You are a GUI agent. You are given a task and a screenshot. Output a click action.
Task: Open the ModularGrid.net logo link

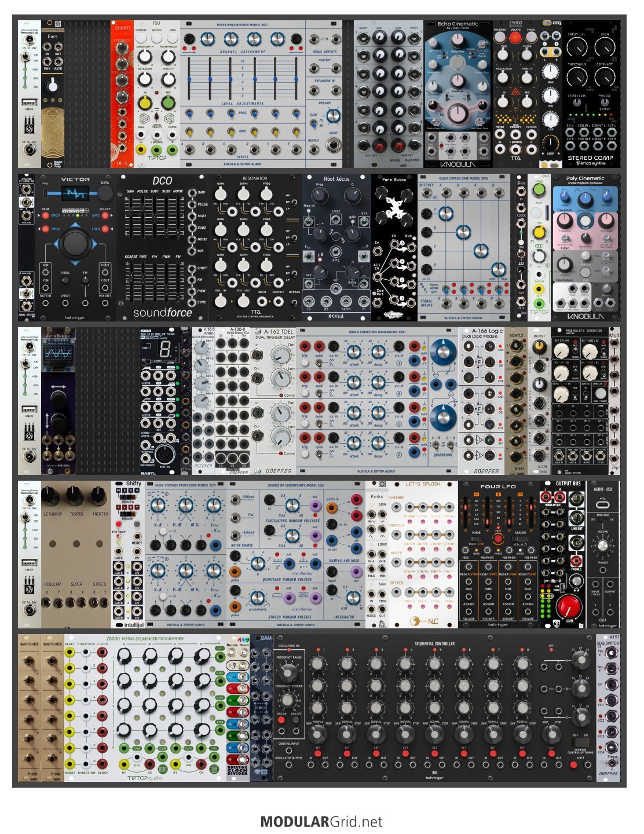[x=321, y=821]
